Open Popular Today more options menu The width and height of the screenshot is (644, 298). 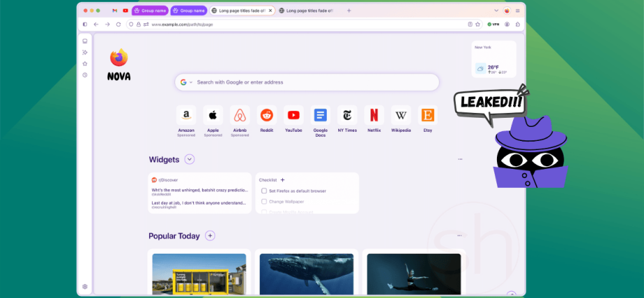(x=459, y=236)
